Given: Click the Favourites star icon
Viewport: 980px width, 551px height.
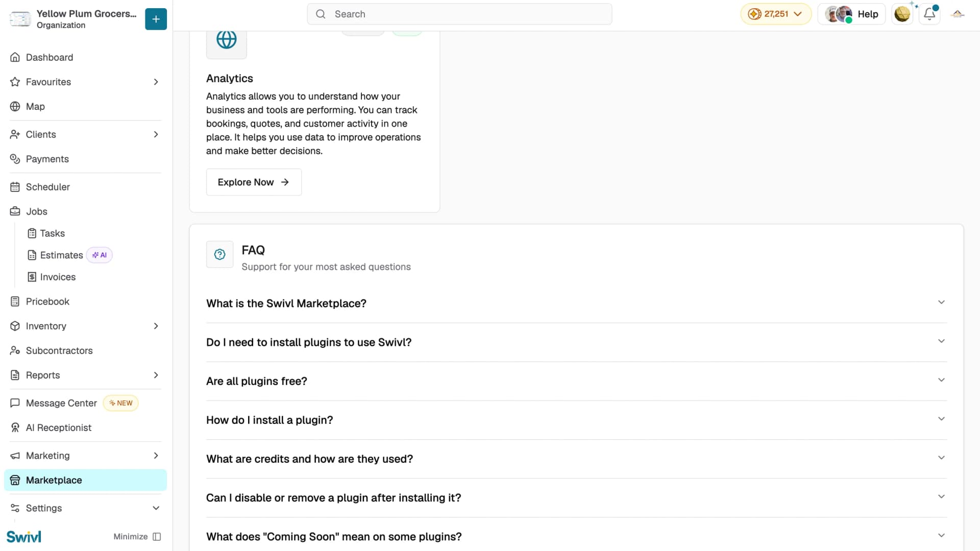Looking at the screenshot, I should [15, 82].
